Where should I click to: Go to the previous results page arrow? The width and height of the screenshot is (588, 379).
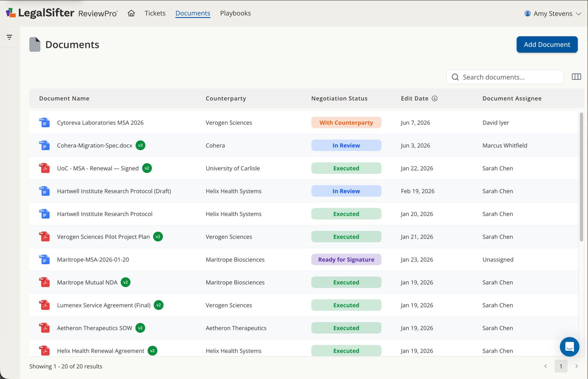pos(545,366)
